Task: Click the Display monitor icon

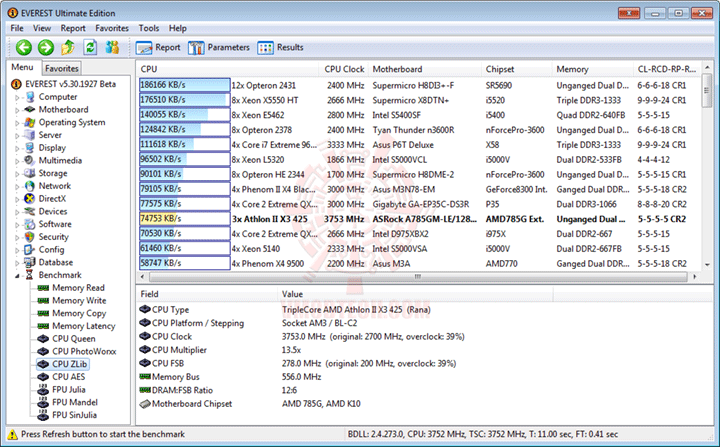Action: (30, 147)
